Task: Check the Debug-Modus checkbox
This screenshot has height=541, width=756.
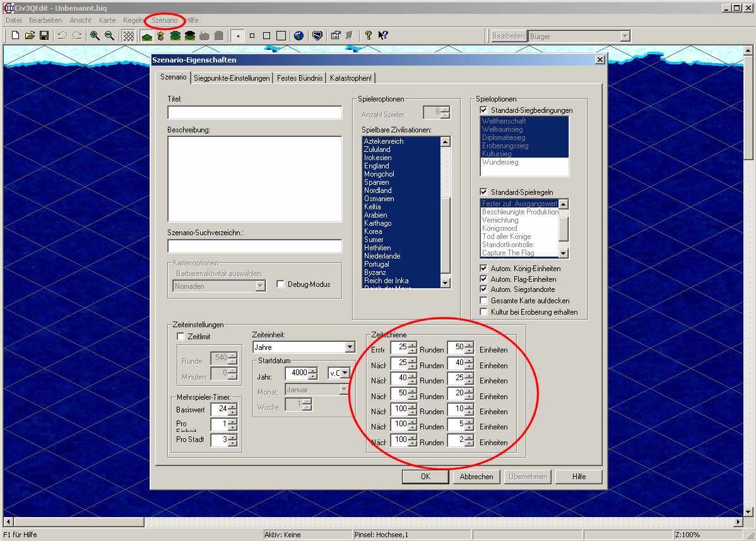Action: pyautogui.click(x=280, y=284)
